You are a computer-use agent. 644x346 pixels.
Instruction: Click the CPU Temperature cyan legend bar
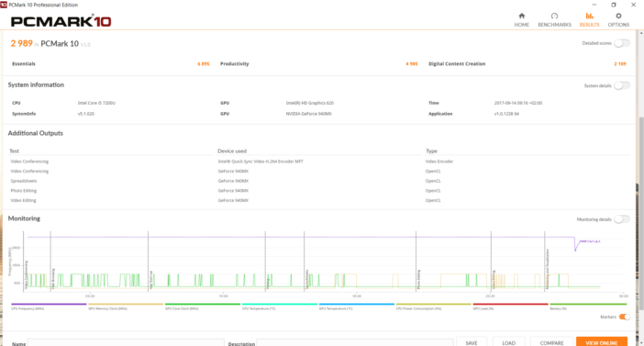[280, 304]
